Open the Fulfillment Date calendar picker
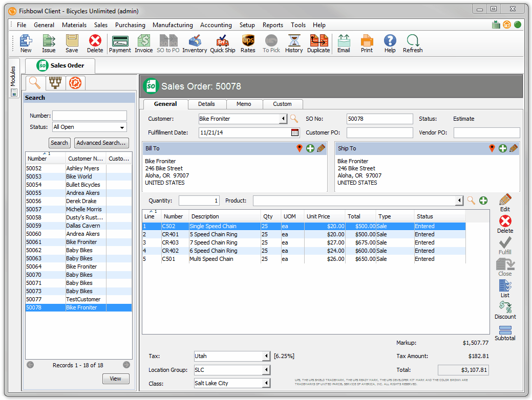Image resolution: width=532 pixels, height=400 pixels. (295, 132)
